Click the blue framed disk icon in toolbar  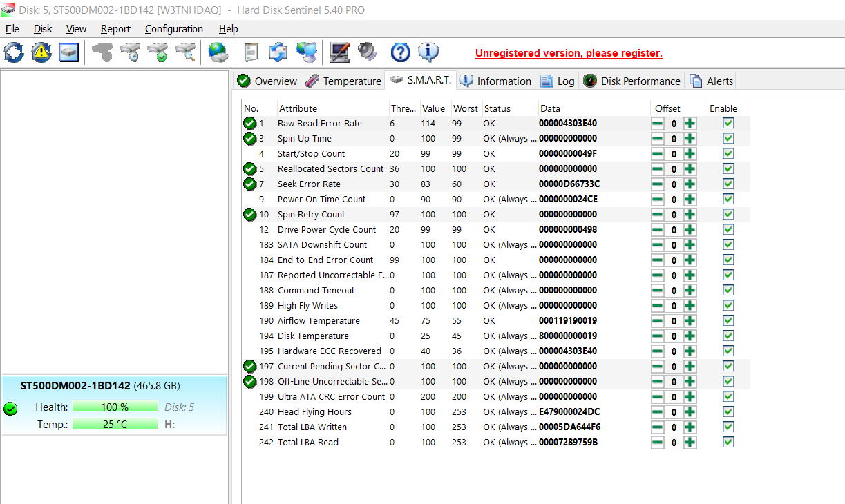tap(69, 52)
